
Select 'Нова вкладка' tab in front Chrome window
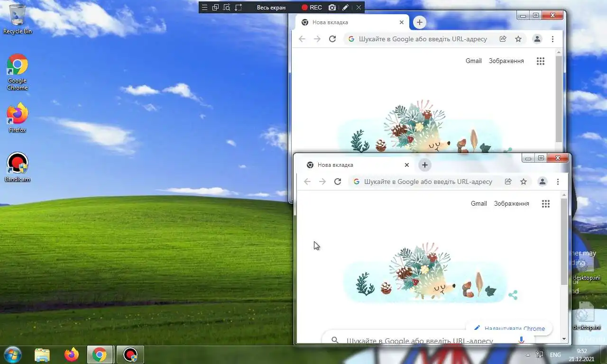click(357, 165)
